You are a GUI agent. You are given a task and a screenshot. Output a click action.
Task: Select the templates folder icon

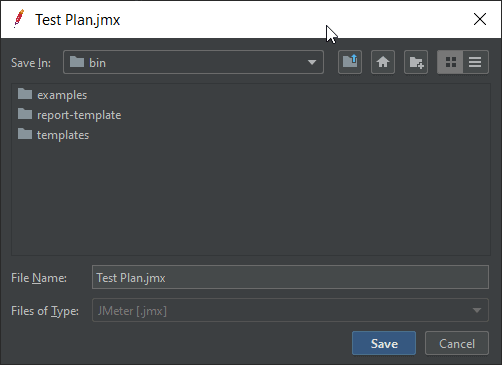pyautogui.click(x=25, y=134)
